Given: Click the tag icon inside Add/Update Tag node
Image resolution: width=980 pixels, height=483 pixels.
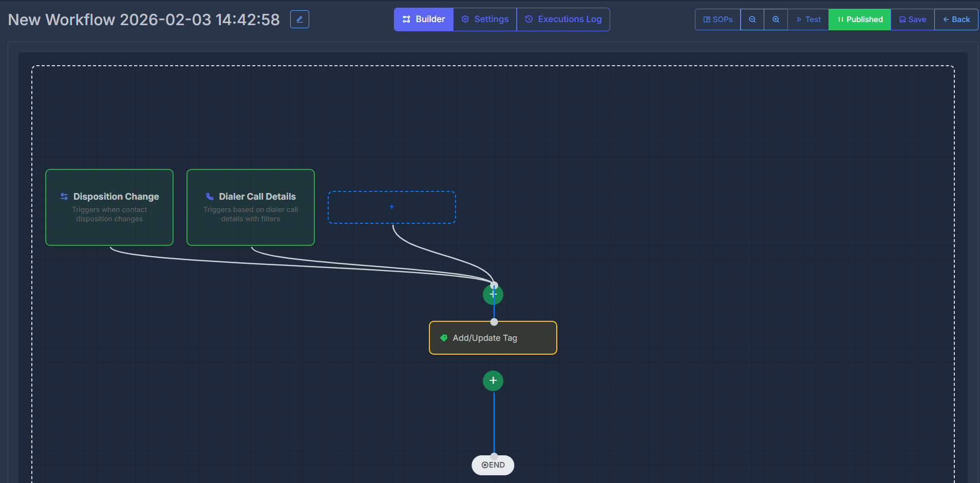Looking at the screenshot, I should point(443,338).
